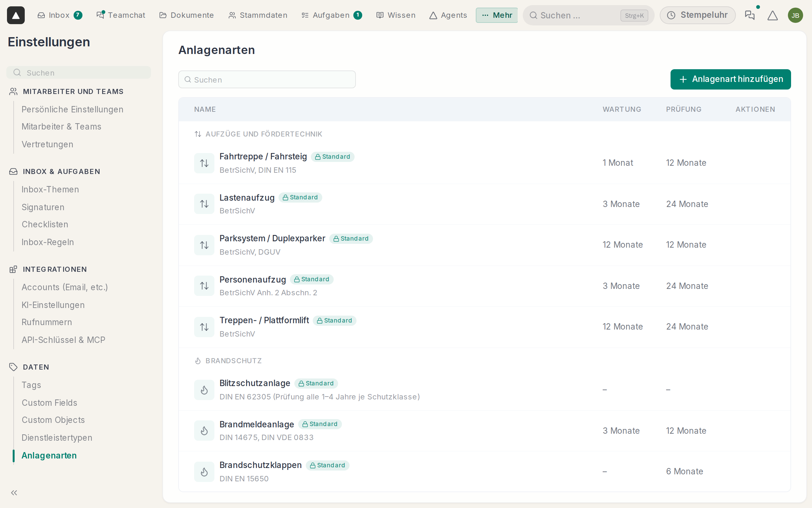Click the Stempeluhr button
The height and width of the screenshot is (508, 812).
(697, 15)
